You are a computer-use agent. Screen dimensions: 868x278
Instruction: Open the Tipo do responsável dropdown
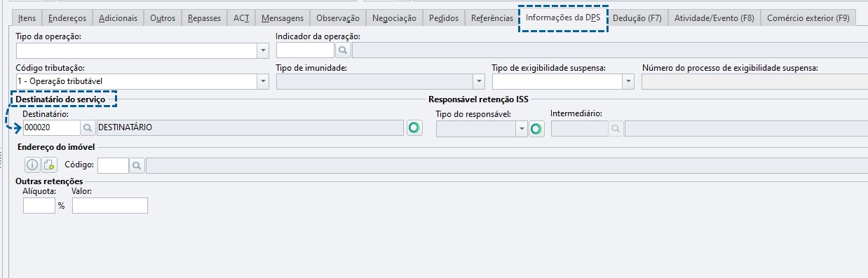[522, 128]
